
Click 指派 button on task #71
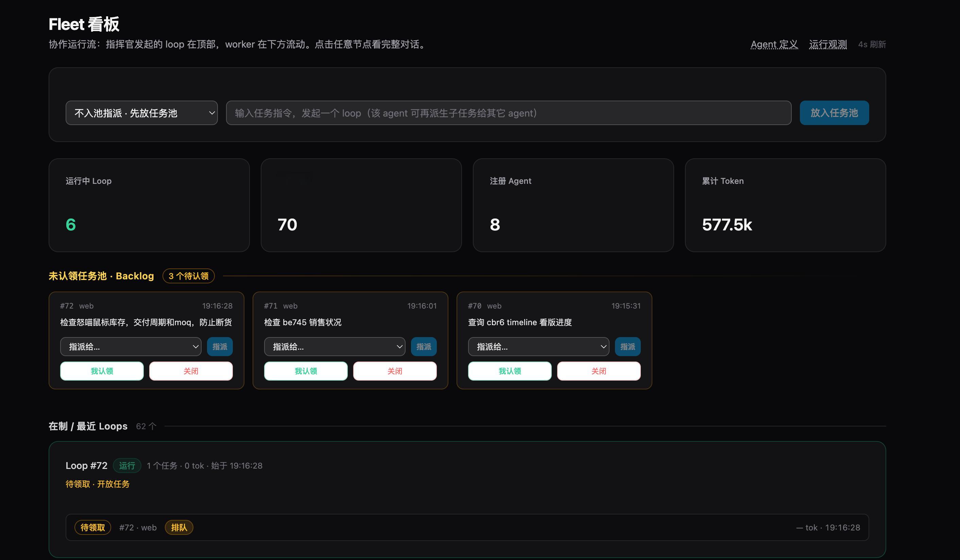pyautogui.click(x=424, y=346)
